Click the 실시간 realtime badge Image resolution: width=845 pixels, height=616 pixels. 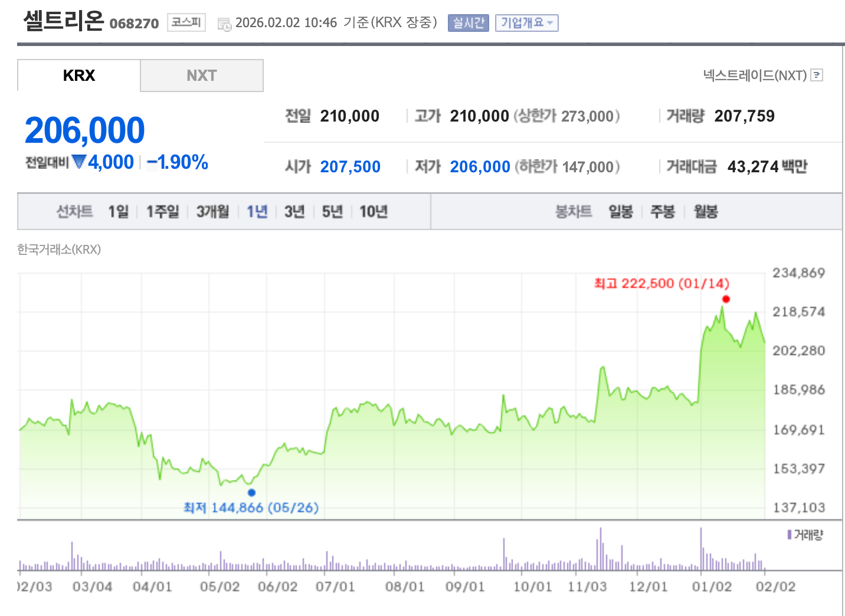coord(469,23)
